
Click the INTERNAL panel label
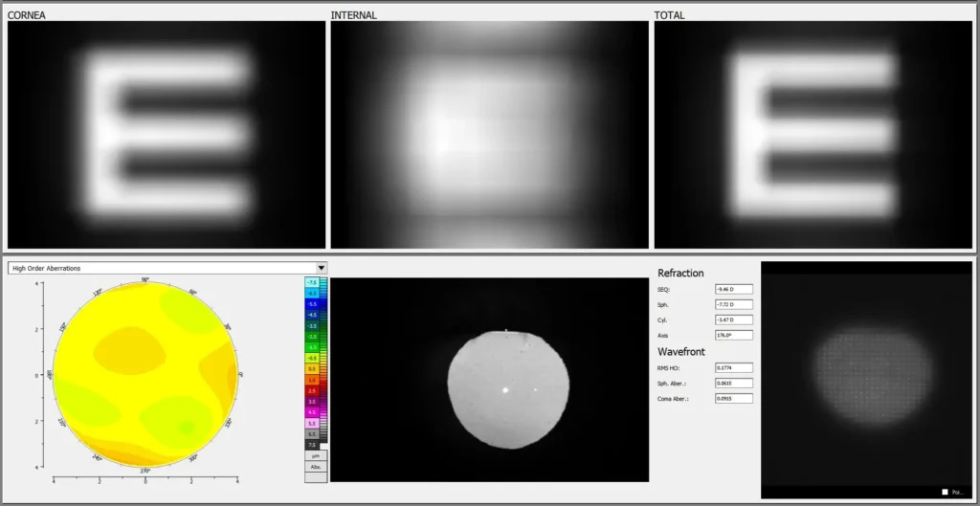(354, 15)
